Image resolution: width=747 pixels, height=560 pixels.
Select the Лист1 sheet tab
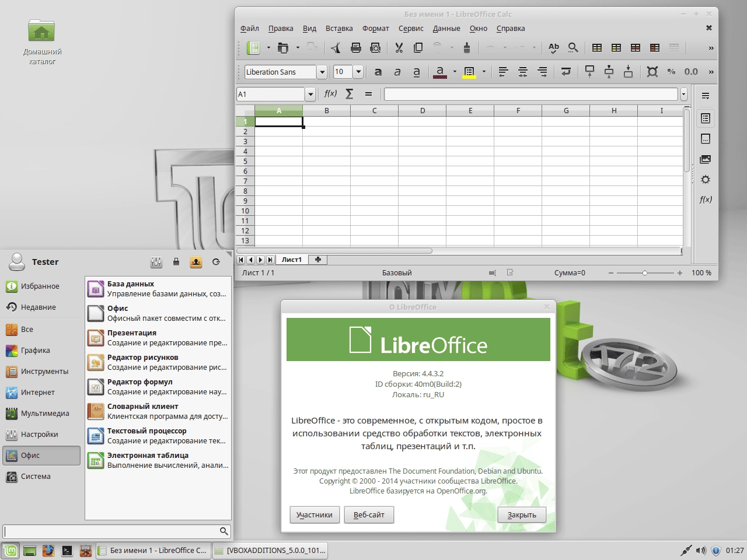point(292,260)
